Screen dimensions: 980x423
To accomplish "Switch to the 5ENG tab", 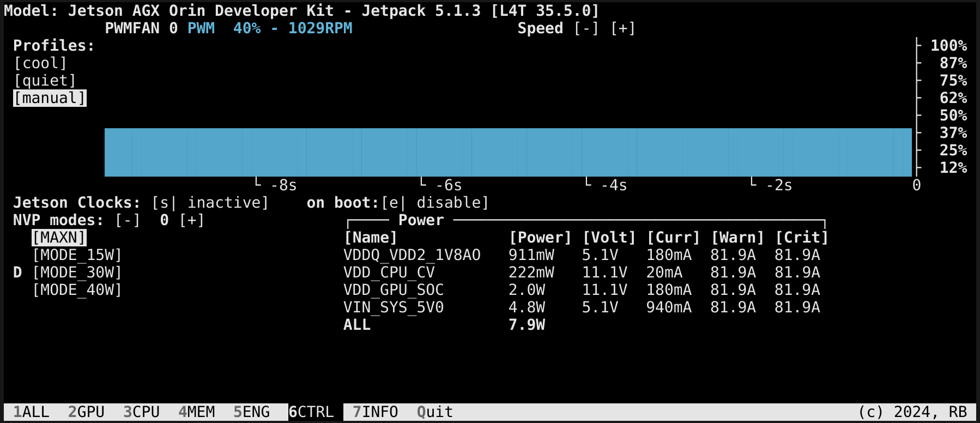I will [251, 412].
